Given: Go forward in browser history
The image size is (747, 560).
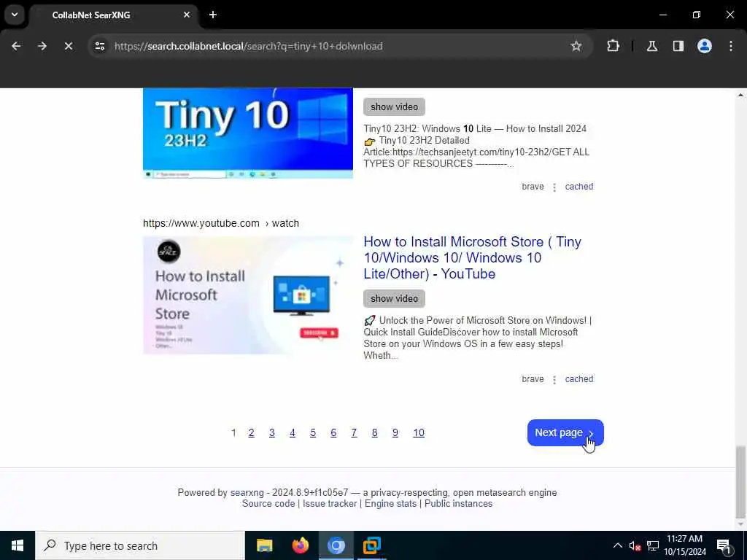Looking at the screenshot, I should (x=42, y=46).
